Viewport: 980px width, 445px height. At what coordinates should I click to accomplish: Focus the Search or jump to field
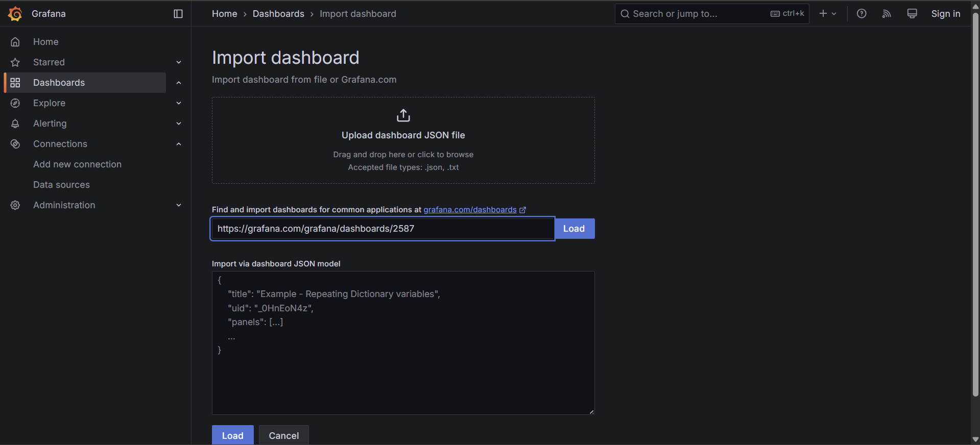[712, 14]
